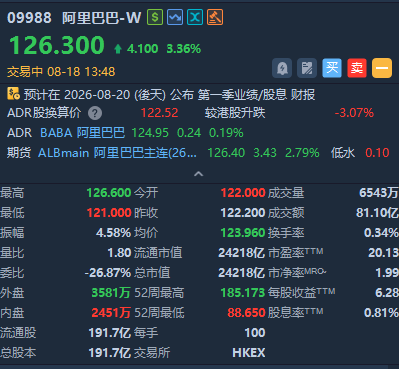The width and height of the screenshot is (399, 369).
Task: Click the earnings calendar icon
Action: [x=13, y=94]
